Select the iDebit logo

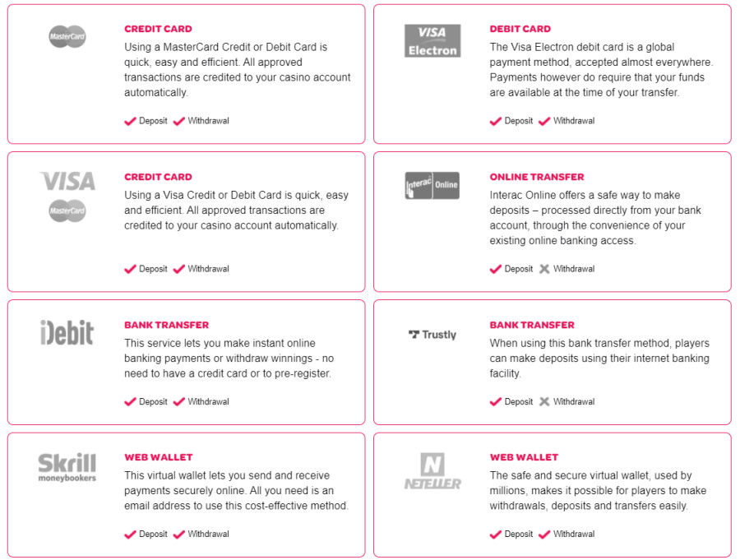click(x=67, y=332)
